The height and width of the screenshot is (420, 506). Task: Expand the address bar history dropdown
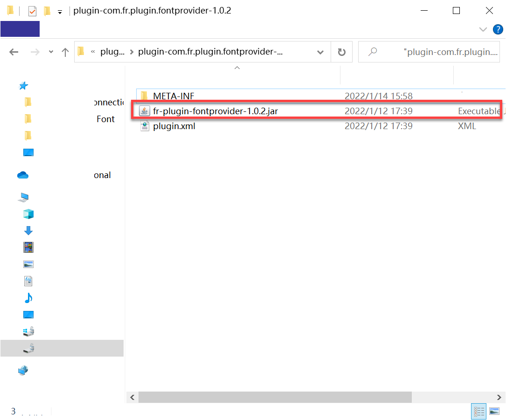click(x=320, y=52)
